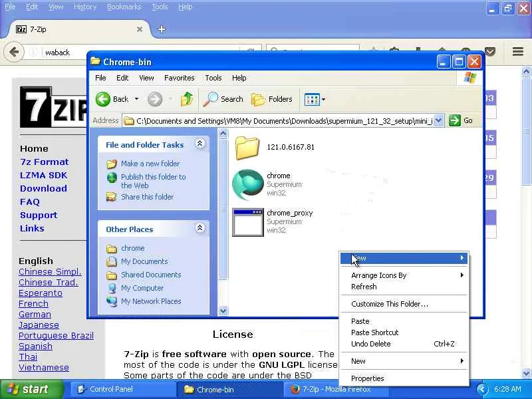
Task: Click the Firefox Pocket icon
Action: point(490,52)
